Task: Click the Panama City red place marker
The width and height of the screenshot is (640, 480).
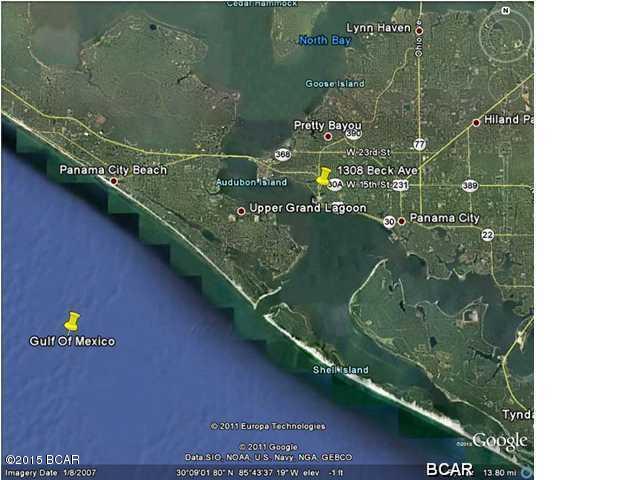Action: pyautogui.click(x=402, y=221)
